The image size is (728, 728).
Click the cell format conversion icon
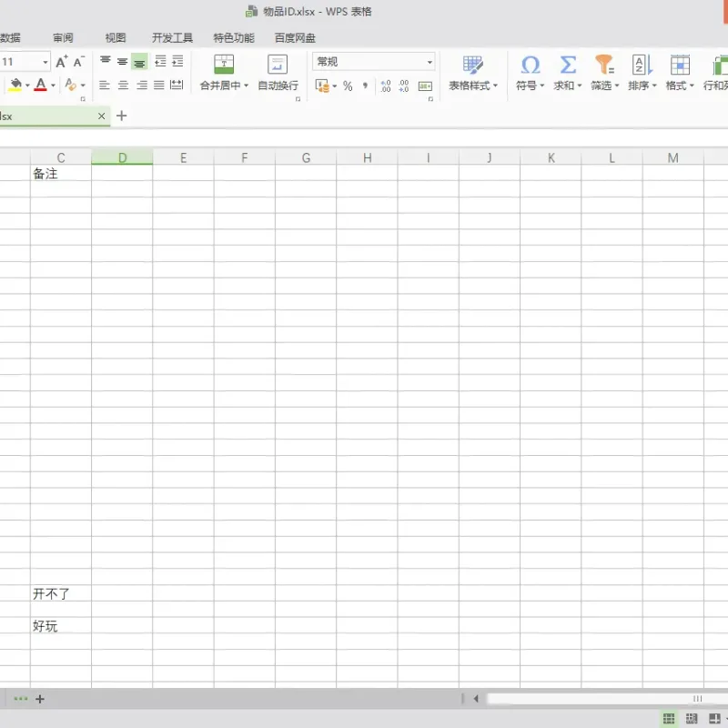tap(425, 86)
